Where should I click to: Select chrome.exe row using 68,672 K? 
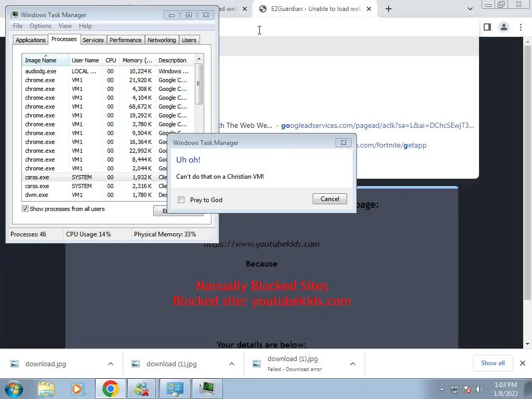click(108, 107)
